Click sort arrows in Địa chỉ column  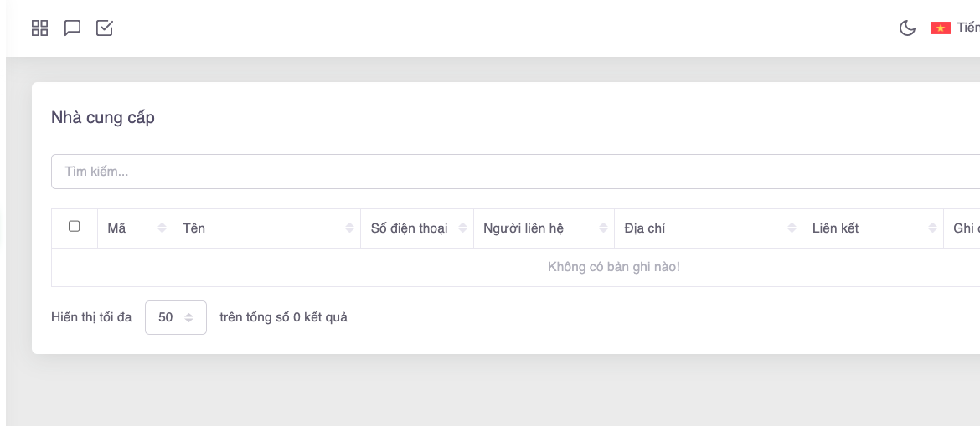pyautogui.click(x=792, y=228)
